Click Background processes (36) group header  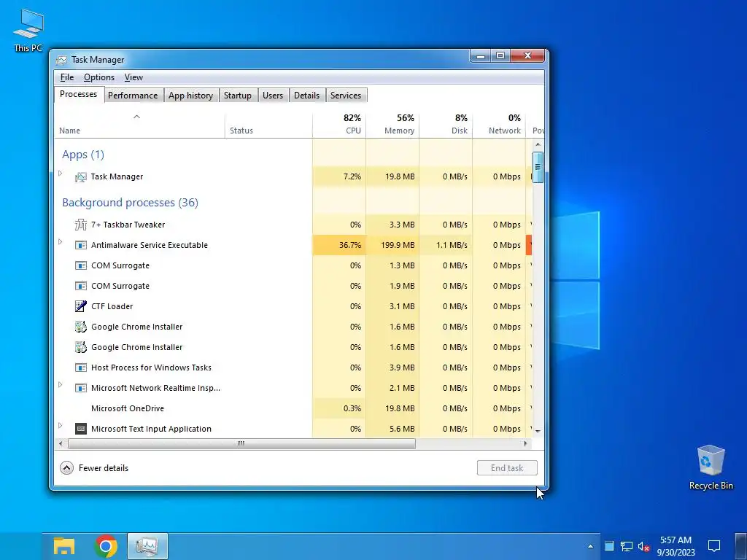pos(130,203)
